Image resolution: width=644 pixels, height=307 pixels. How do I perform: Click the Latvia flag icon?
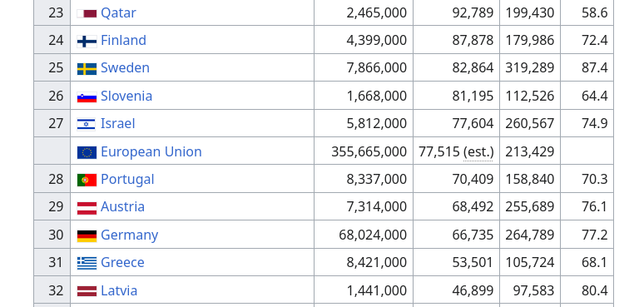[x=87, y=291]
